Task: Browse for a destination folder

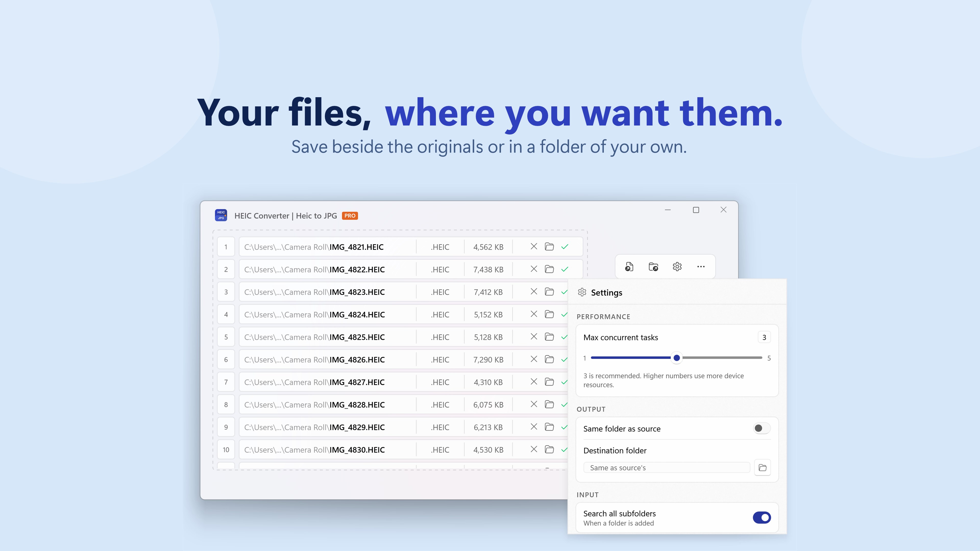Action: coord(762,468)
